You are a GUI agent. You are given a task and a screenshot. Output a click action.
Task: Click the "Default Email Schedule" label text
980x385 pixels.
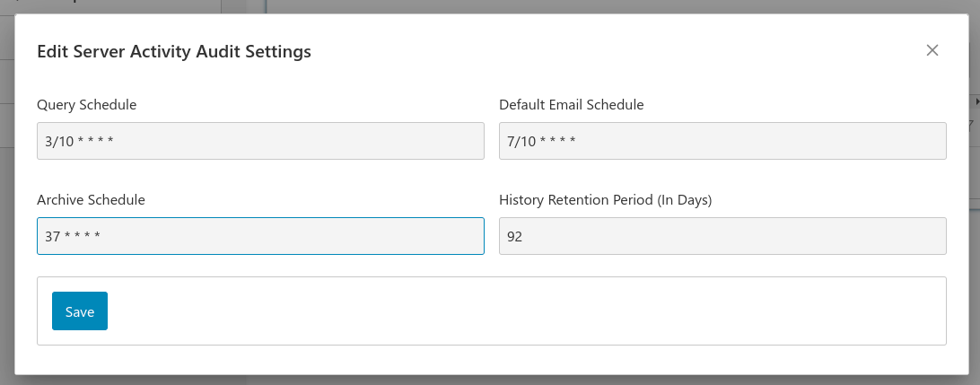572,104
